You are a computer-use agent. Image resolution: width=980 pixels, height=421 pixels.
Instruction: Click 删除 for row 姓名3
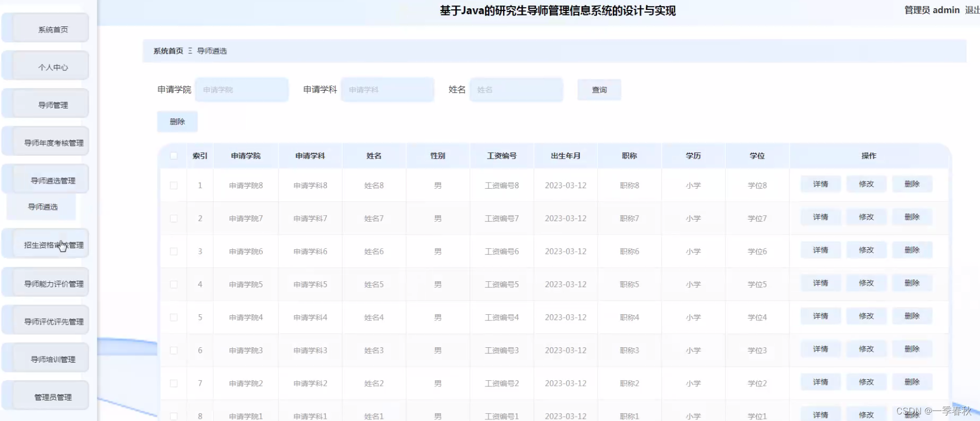912,349
